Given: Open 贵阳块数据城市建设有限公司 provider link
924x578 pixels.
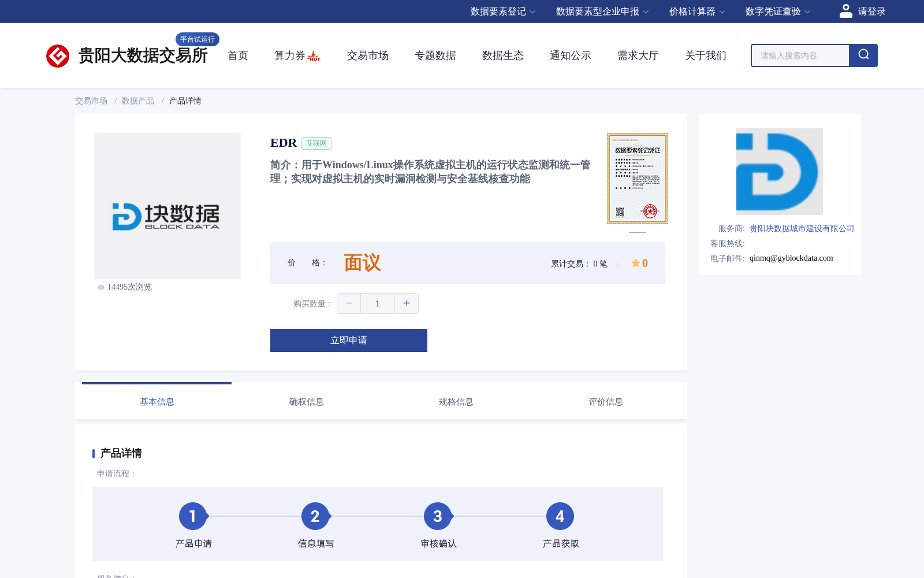Looking at the screenshot, I should pyautogui.click(x=802, y=229).
